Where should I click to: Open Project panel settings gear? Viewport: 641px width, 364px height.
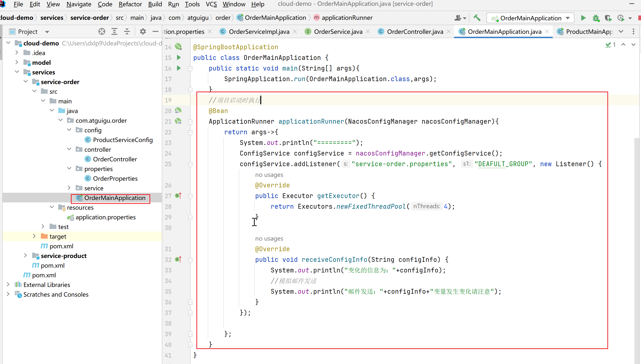[143, 31]
